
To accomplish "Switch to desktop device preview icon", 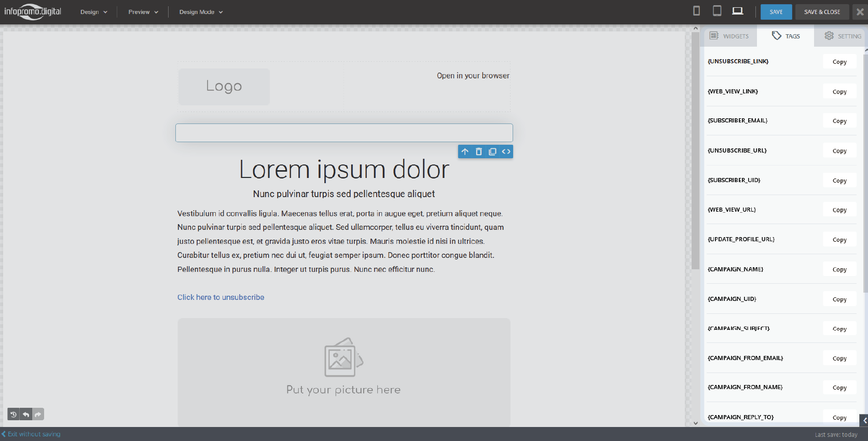I will [737, 11].
